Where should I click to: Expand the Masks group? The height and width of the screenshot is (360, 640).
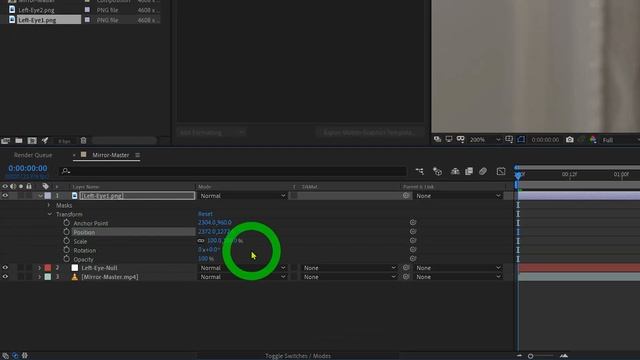49,205
